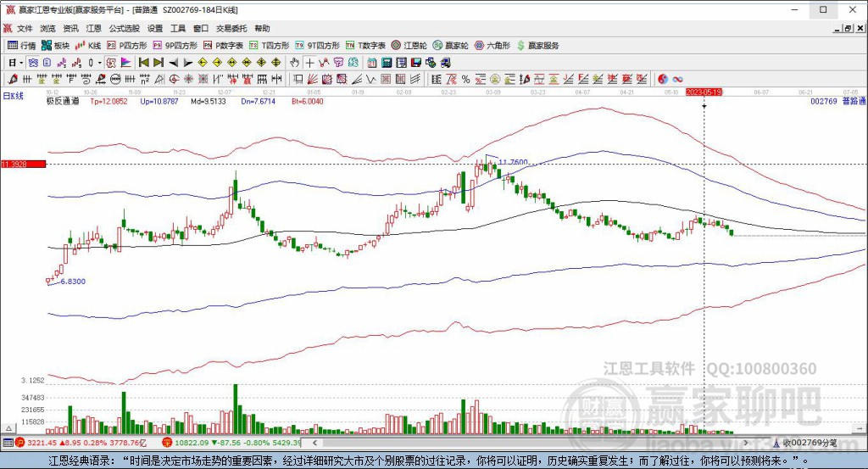
Task: Select the hand pan tool
Action: (294, 63)
